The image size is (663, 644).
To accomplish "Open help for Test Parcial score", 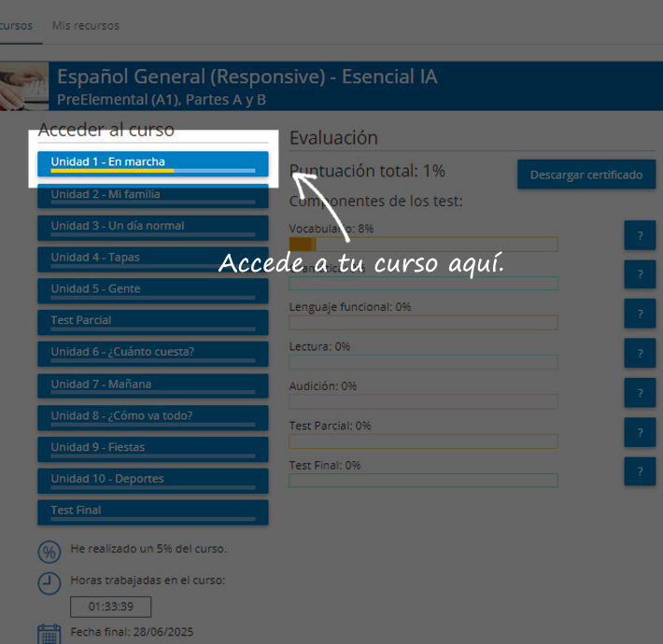I will coord(640,432).
